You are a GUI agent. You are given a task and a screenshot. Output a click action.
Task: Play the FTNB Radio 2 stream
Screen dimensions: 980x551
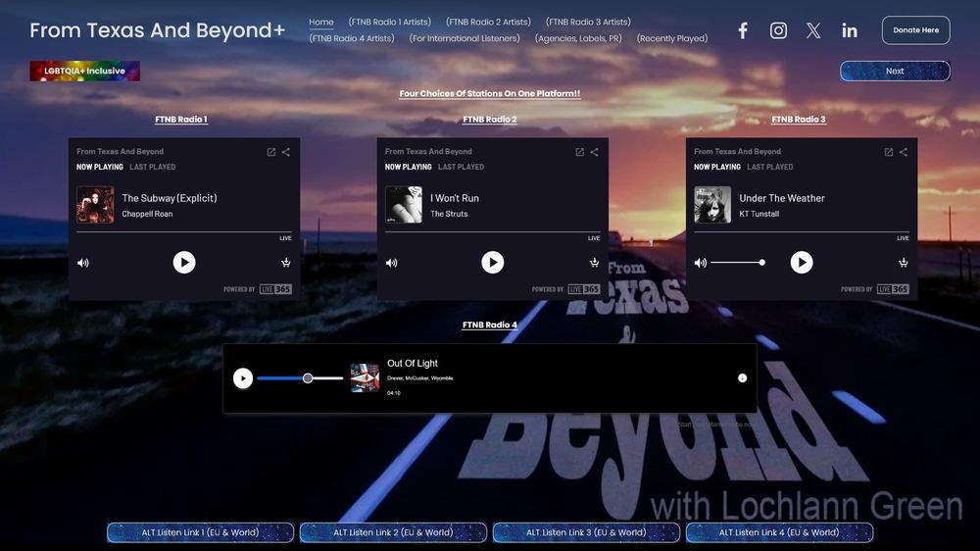pos(493,262)
